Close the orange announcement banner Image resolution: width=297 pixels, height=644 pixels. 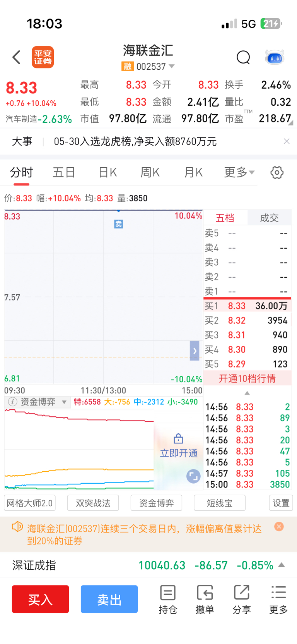tap(279, 526)
